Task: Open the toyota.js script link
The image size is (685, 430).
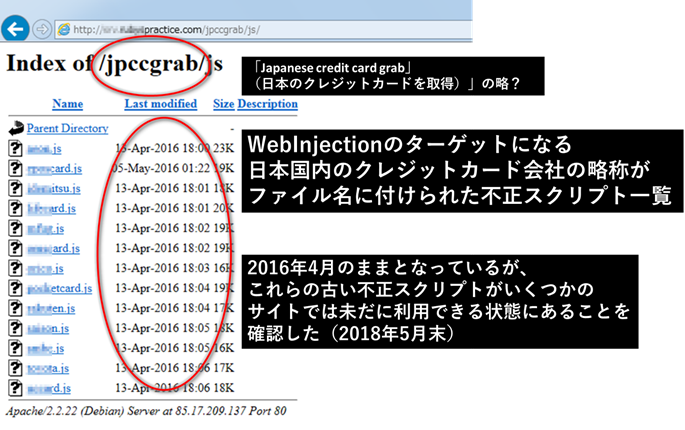Action: [x=49, y=368]
